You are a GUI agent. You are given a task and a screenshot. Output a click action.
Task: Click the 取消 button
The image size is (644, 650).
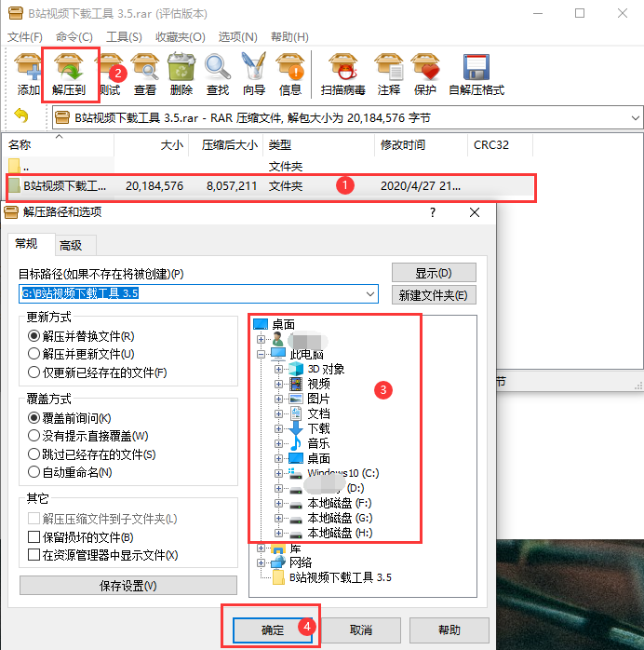(361, 630)
